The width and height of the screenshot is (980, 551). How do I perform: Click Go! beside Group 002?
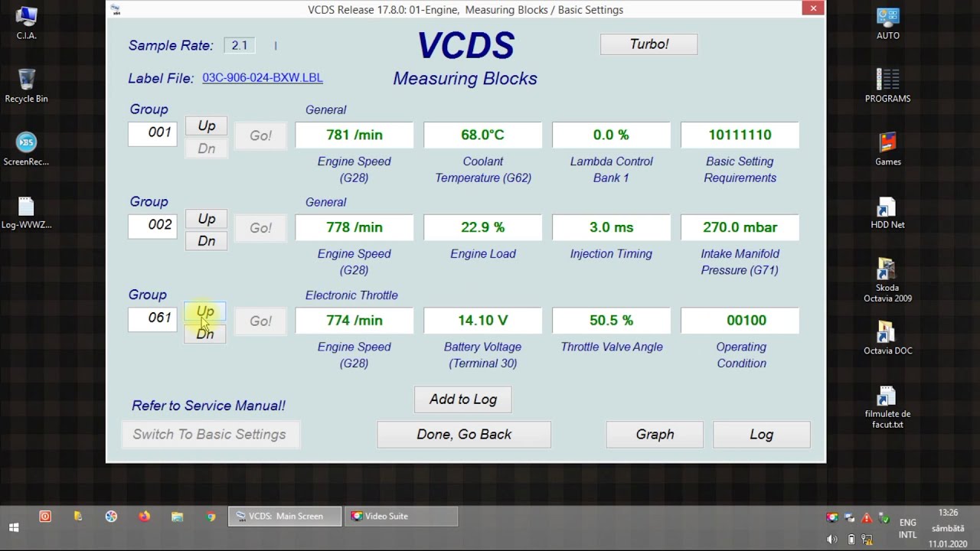[260, 228]
